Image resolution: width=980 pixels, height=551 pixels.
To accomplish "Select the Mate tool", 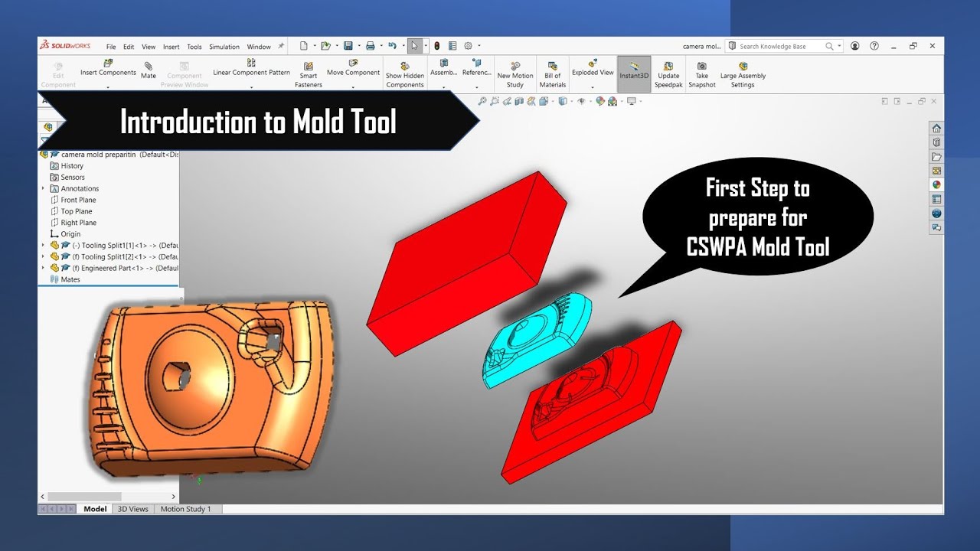I will [x=149, y=70].
